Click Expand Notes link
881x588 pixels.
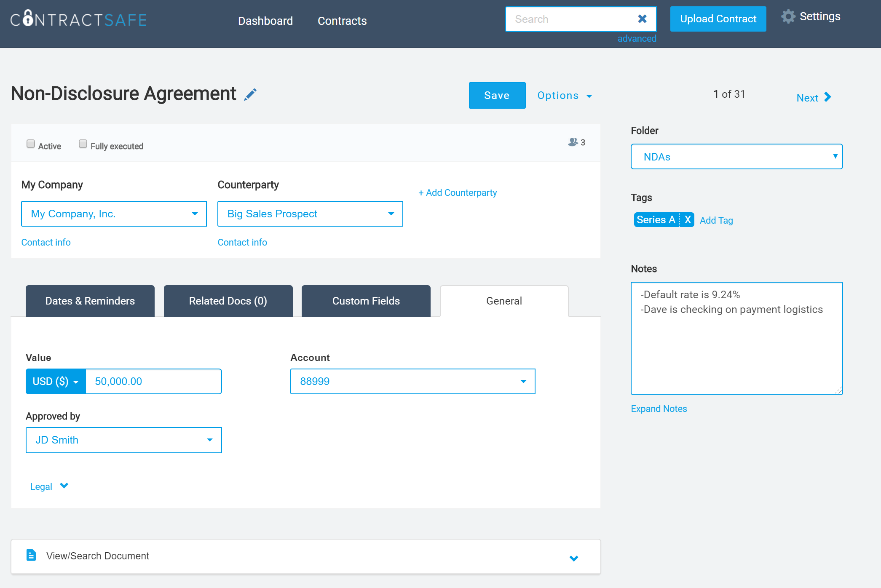[659, 409]
